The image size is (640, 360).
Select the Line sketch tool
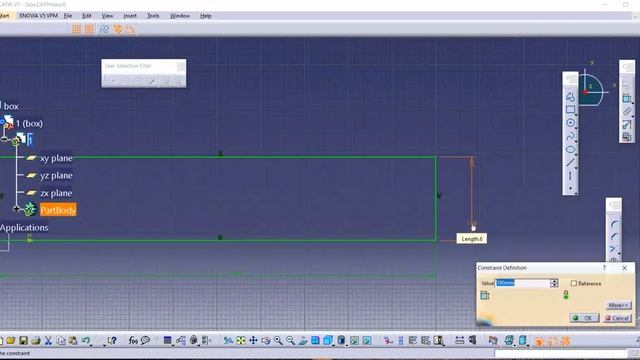[570, 162]
